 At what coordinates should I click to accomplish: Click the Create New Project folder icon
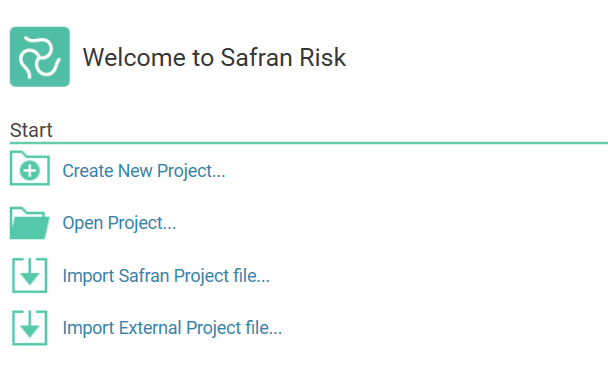[x=30, y=168]
